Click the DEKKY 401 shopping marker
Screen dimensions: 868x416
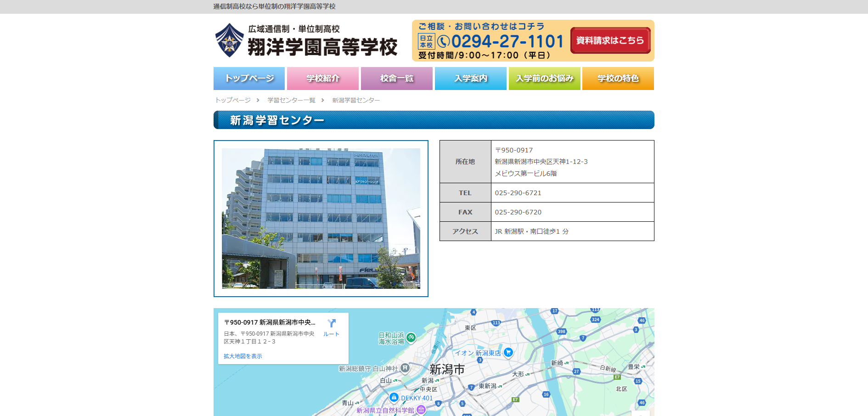(394, 397)
